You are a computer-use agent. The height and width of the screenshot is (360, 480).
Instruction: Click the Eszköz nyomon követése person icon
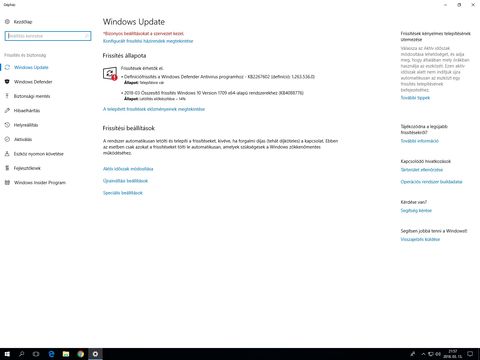[7, 154]
